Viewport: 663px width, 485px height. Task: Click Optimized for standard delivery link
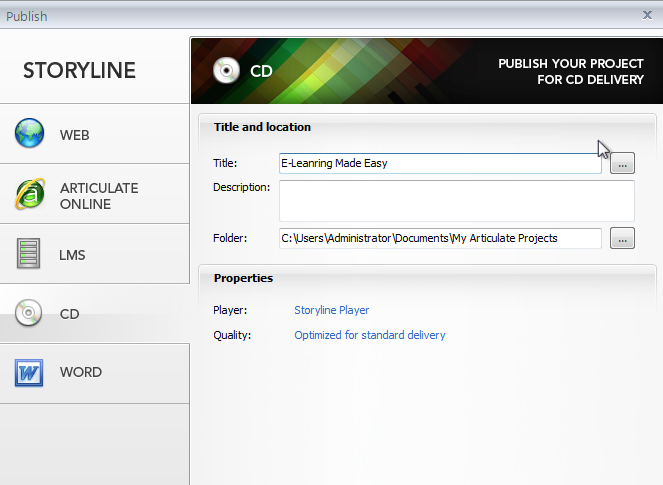(x=369, y=335)
